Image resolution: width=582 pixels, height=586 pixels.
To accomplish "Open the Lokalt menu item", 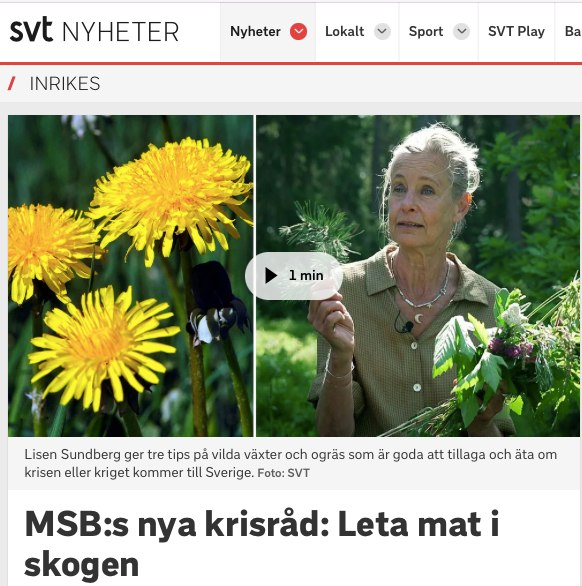I will point(345,31).
